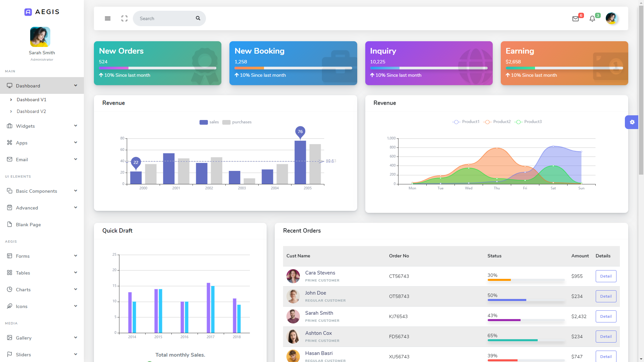Screen dimensions: 644x362
Task: Open the bell notifications icon
Action: (x=592, y=19)
